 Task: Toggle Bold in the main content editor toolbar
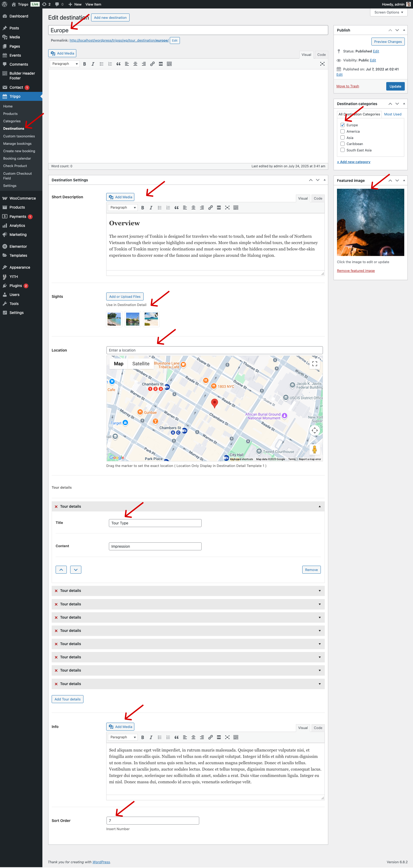[85, 64]
